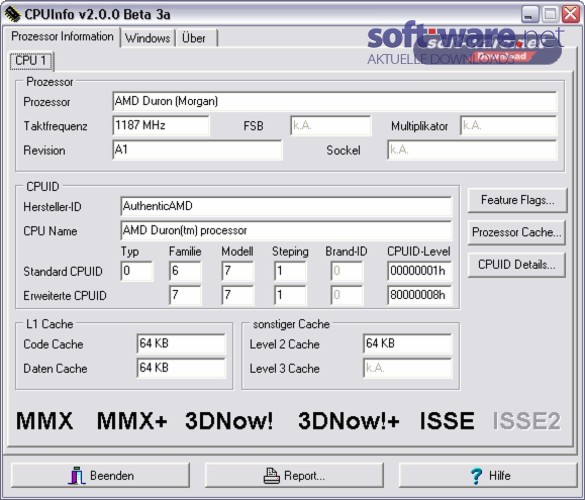Click the Standard CPUID Typ field
Image resolution: width=585 pixels, height=500 pixels.
(137, 271)
